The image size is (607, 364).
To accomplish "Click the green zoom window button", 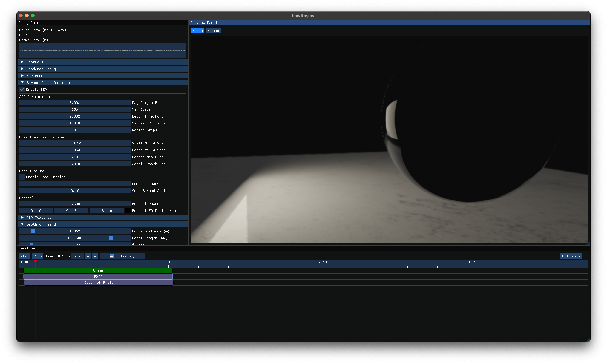I will 33,16.
